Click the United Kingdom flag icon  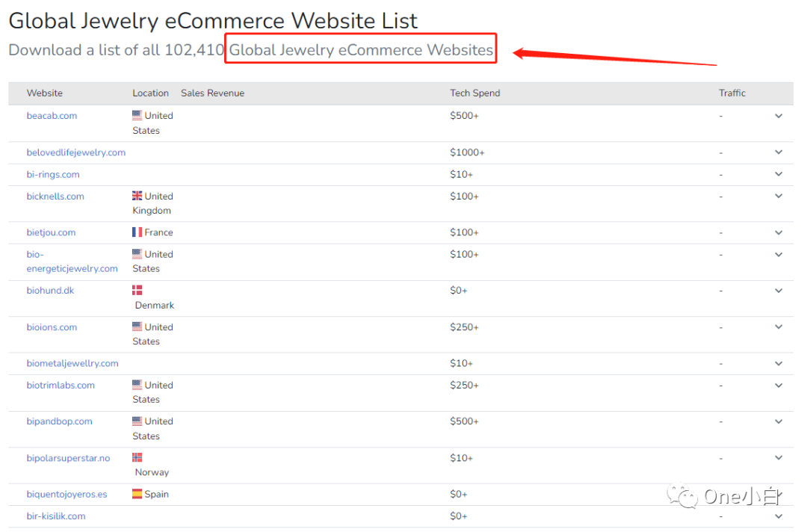click(137, 196)
